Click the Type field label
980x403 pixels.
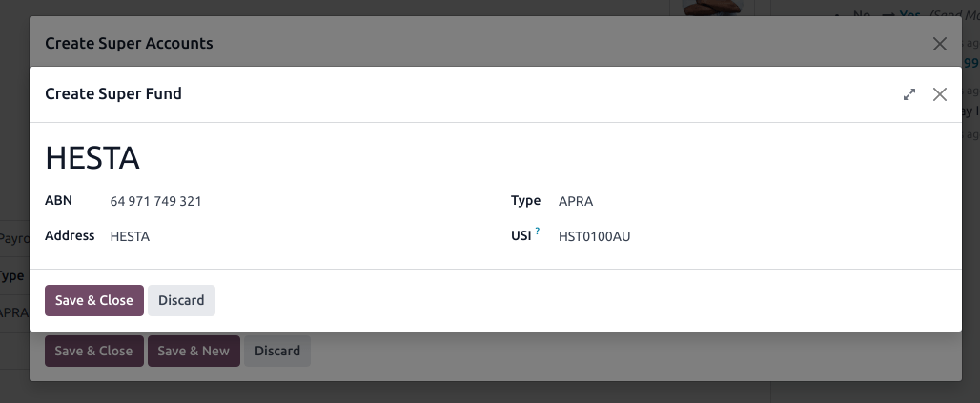[x=525, y=201]
